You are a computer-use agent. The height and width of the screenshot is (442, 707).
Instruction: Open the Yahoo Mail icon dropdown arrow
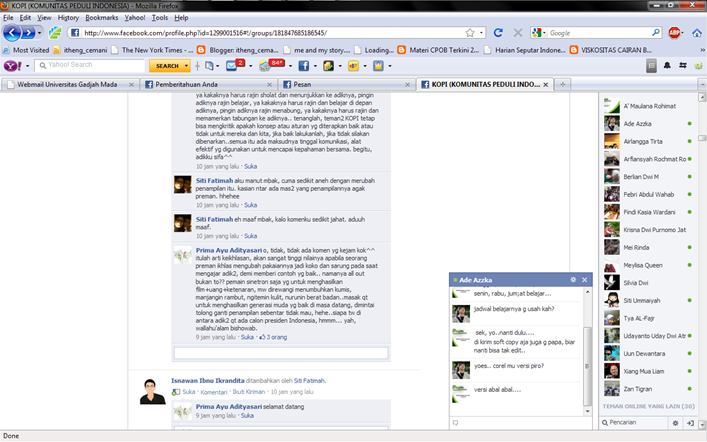251,66
